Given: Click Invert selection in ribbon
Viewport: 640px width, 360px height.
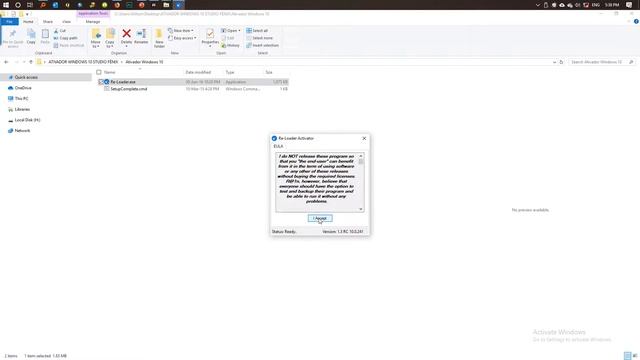Looking at the screenshot, I should 262,45.
